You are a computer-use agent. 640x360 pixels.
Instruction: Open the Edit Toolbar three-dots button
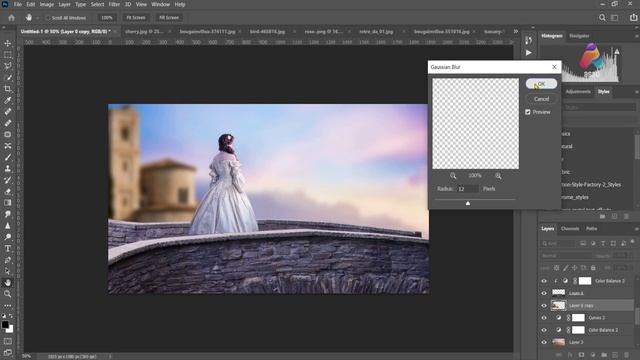click(x=7, y=305)
